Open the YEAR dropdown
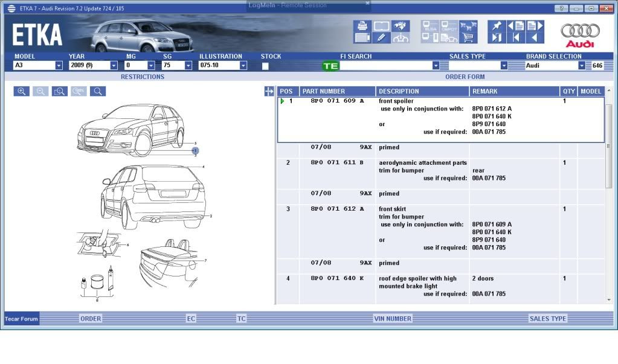This screenshot has height=364, width=618. (114, 65)
